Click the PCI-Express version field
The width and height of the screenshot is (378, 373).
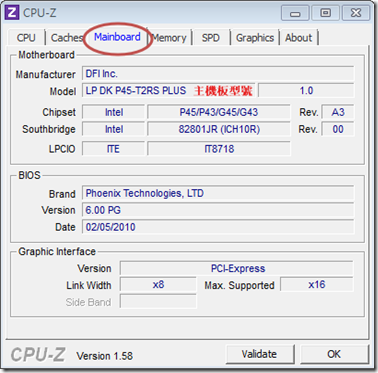point(237,268)
